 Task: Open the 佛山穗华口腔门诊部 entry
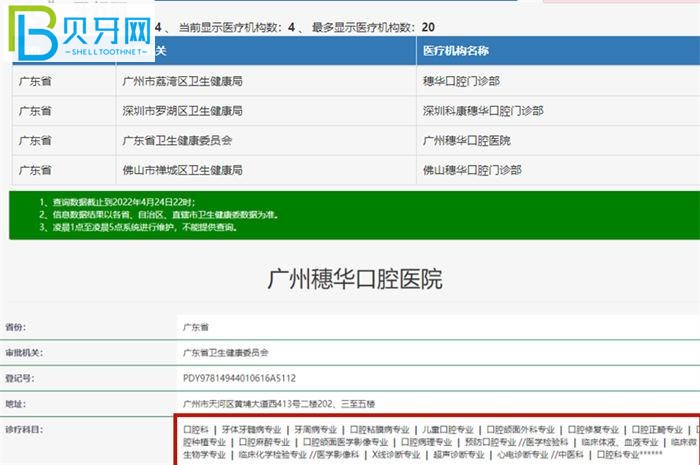point(472,170)
